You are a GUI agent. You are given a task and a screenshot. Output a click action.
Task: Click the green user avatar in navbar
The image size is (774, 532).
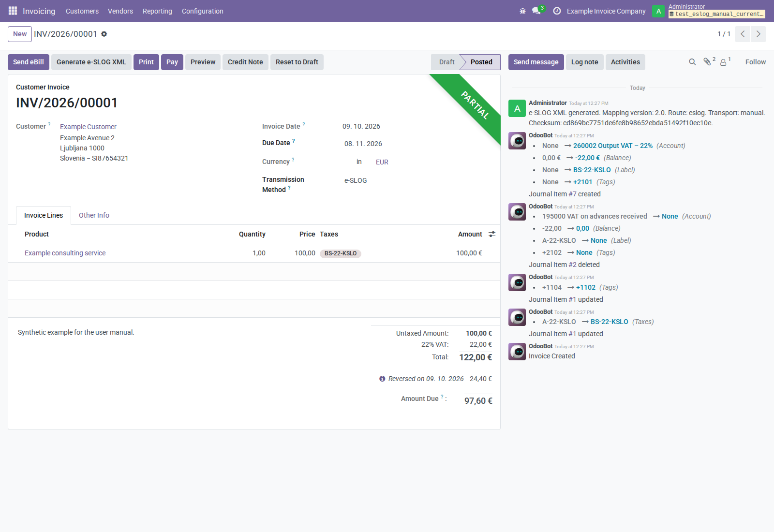[658, 11]
